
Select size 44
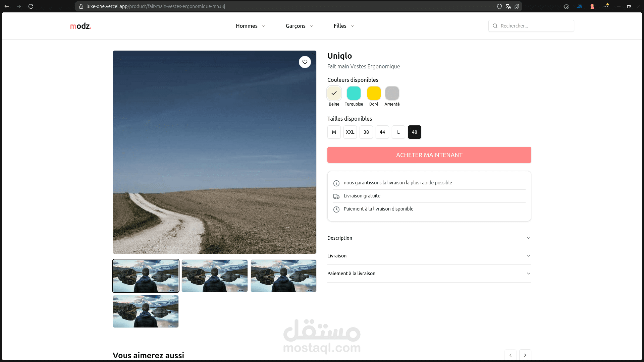coord(382,132)
